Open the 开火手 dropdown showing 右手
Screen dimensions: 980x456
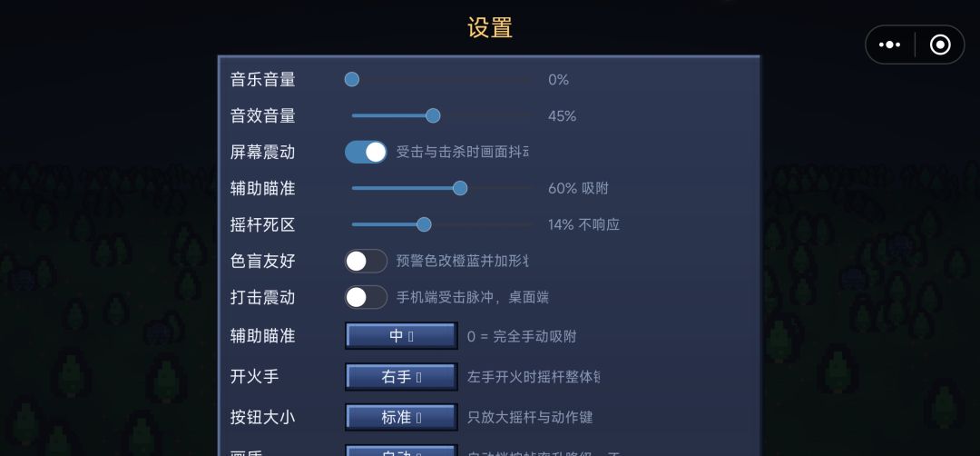coord(401,377)
